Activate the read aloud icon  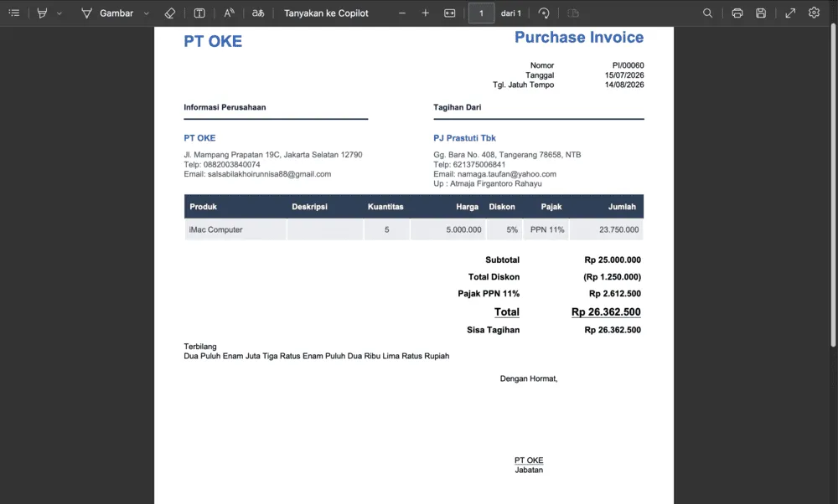tap(229, 13)
